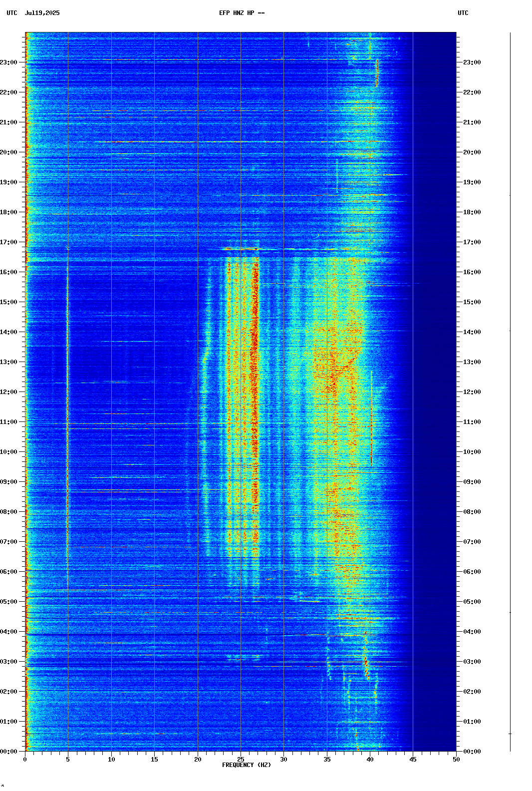532x791 pixels.
Task: Click 12:00 on the right time axis
Action: pos(472,392)
